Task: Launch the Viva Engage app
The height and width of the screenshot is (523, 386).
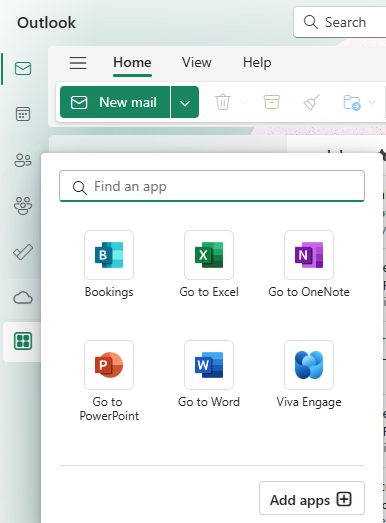Action: pos(309,365)
